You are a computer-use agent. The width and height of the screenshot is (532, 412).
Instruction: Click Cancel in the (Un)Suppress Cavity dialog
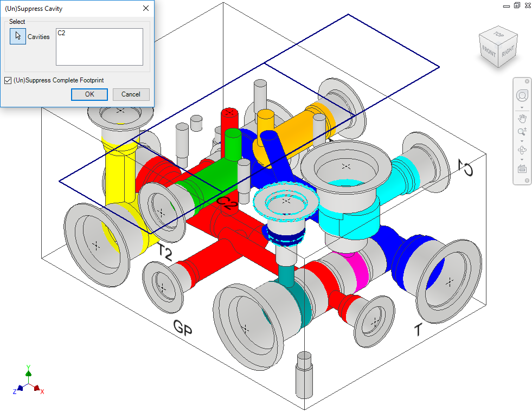coord(131,94)
